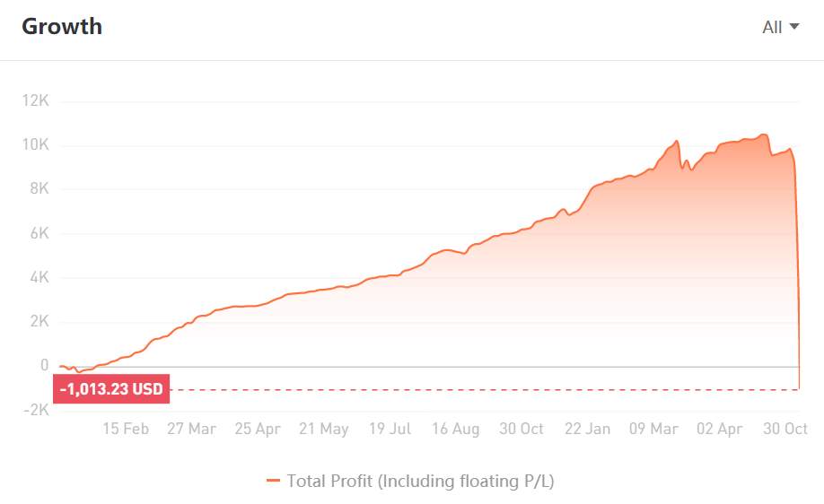This screenshot has height=504, width=824.
Task: Click the 12K y-axis label
Action: click(35, 100)
